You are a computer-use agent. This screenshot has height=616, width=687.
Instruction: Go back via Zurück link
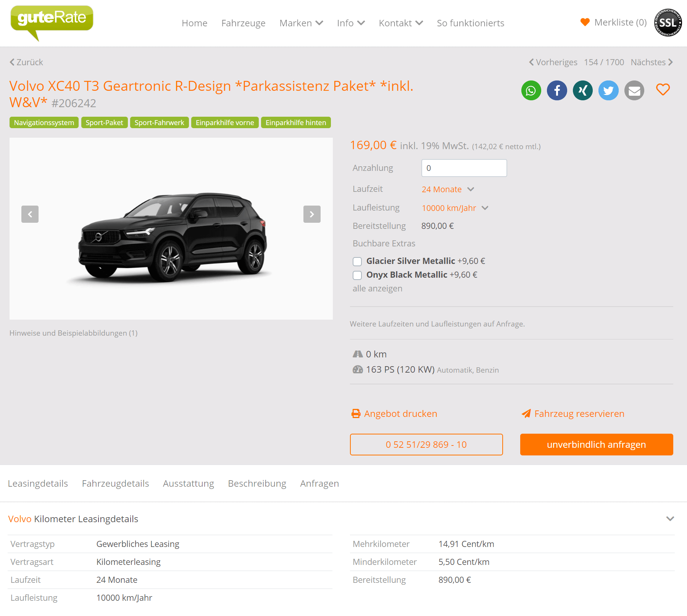pos(26,62)
